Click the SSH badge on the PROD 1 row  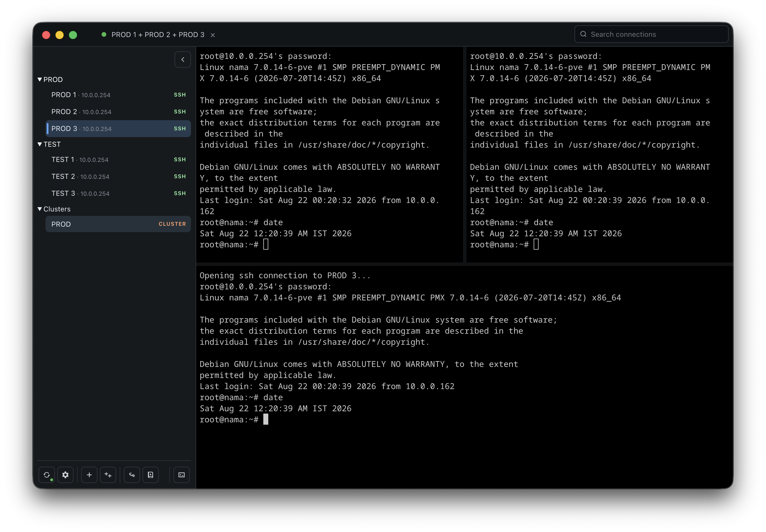(180, 95)
